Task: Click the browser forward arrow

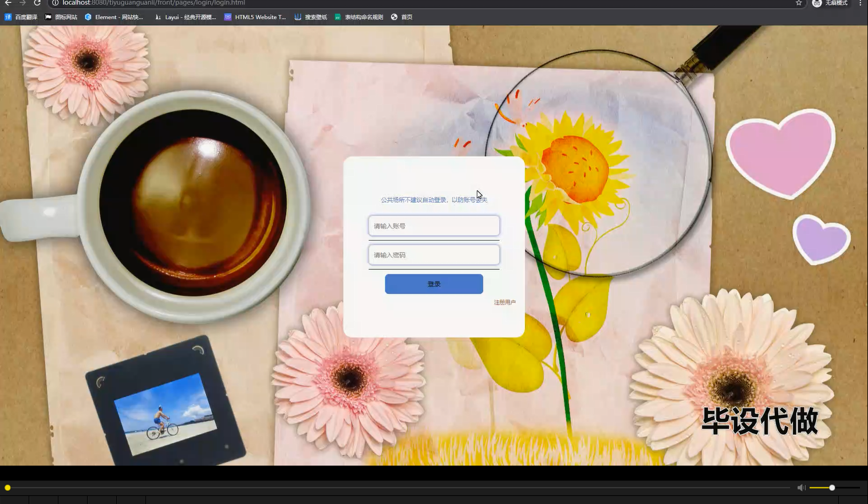Action: pos(23,3)
